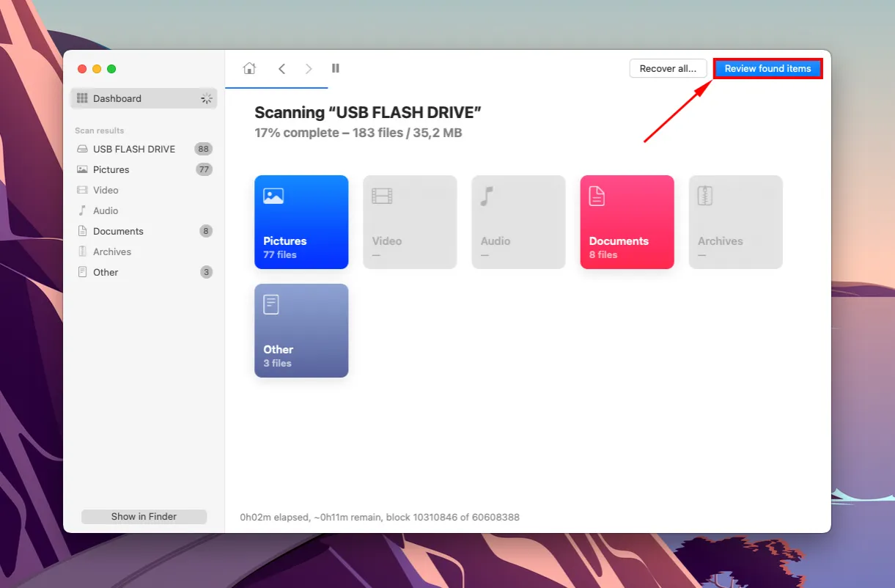
Task: Click the Home icon in toolbar
Action: (x=249, y=68)
